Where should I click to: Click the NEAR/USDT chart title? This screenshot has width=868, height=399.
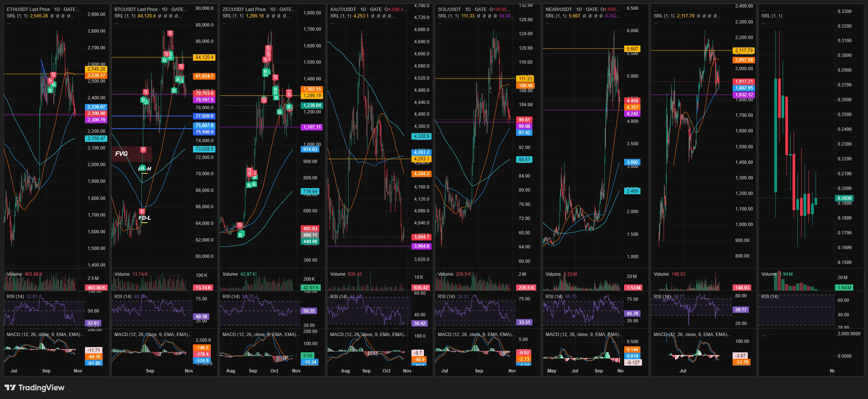571,9
